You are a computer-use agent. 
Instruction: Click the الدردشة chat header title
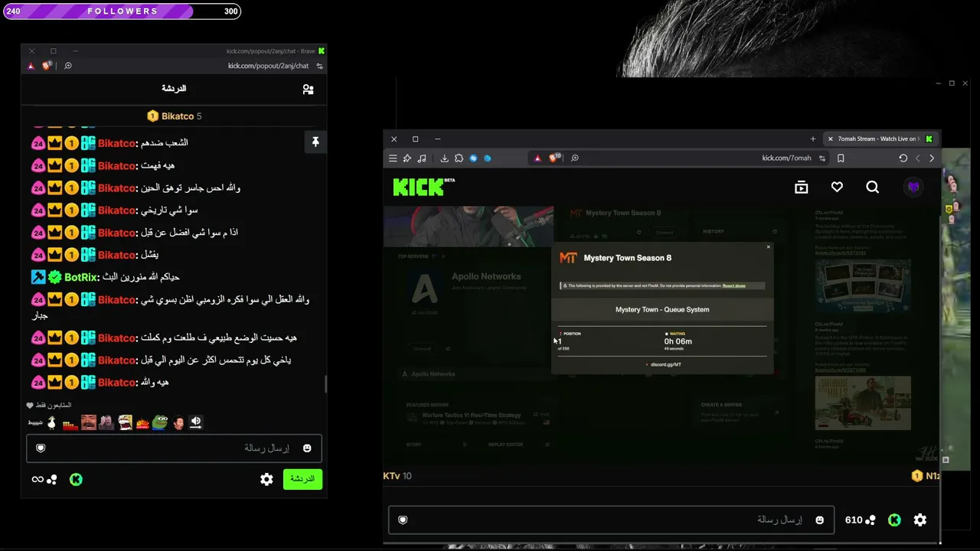click(x=174, y=89)
